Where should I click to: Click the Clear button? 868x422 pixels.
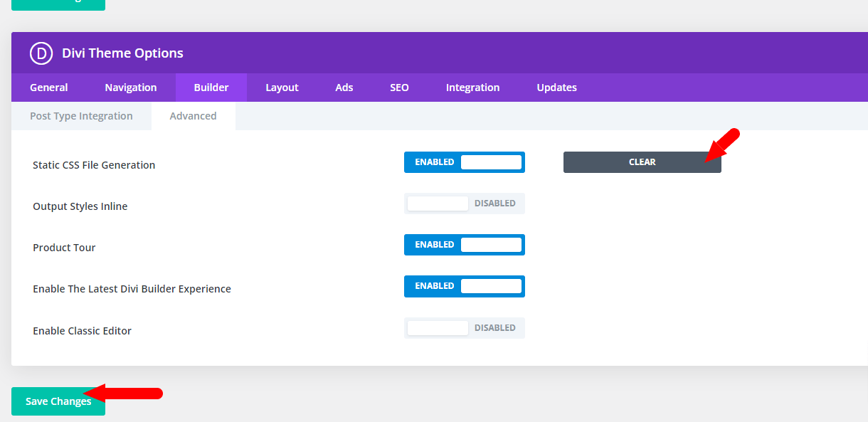click(x=642, y=162)
